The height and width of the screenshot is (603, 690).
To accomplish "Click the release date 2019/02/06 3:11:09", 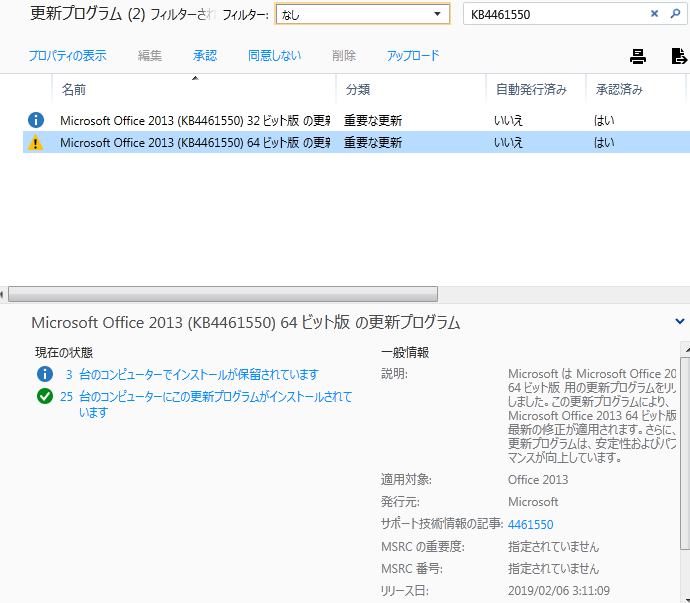I will click(559, 591).
